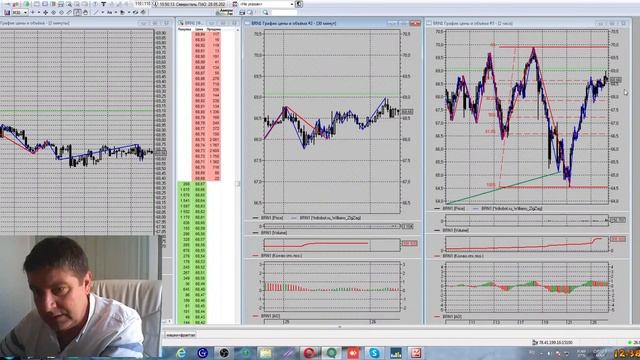
Task: Open the bar chart app on the taskbar
Action: [395, 353]
